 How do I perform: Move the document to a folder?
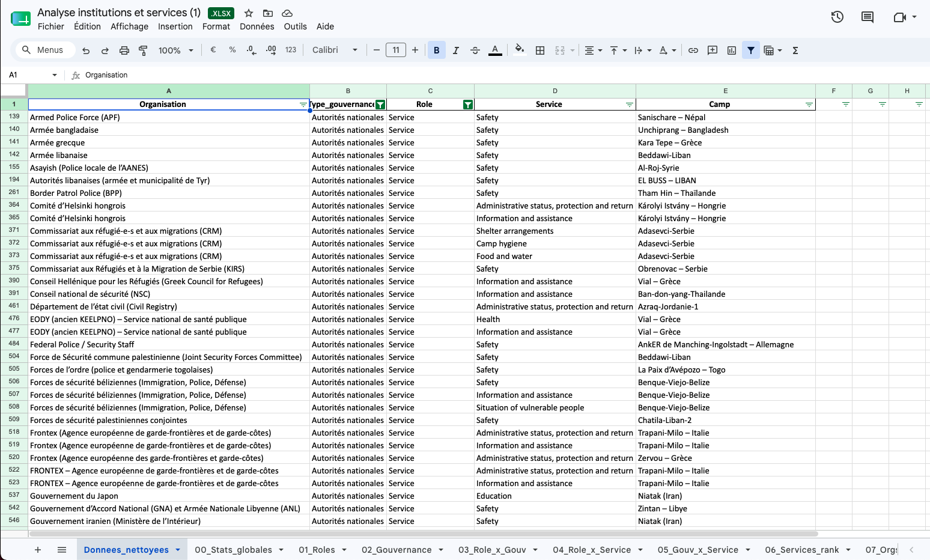[x=268, y=13]
